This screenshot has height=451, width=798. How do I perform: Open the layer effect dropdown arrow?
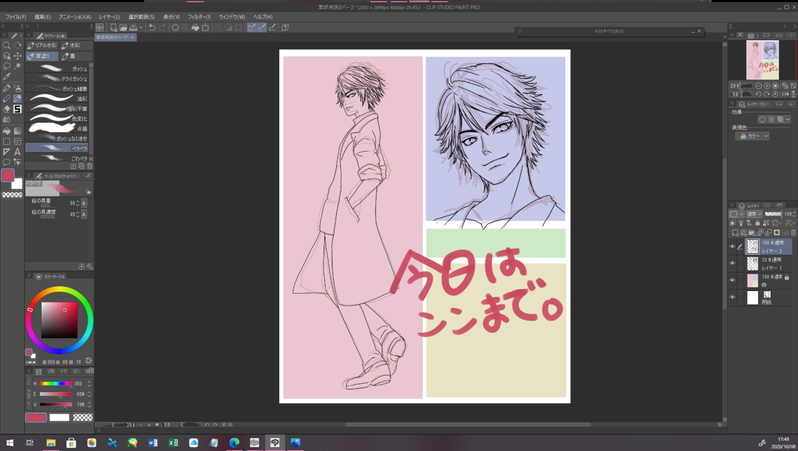788,119
